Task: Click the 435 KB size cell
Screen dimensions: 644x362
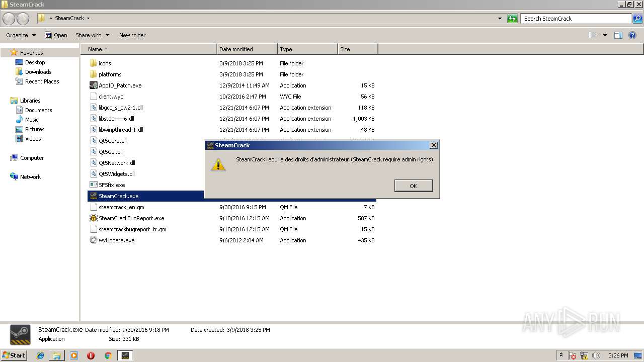Action: 366,240
